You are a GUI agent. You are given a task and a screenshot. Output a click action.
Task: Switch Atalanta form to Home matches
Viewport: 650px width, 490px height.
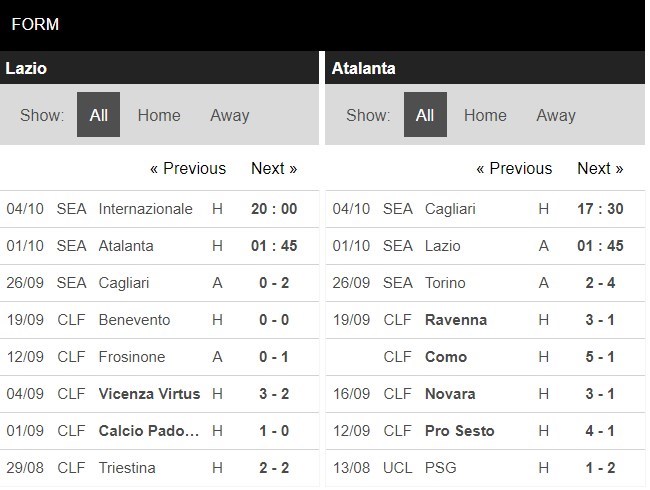[x=485, y=115]
